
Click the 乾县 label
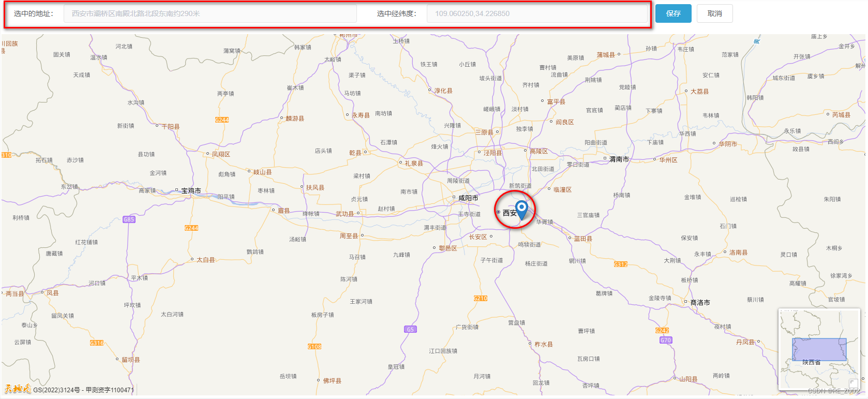pyautogui.click(x=355, y=153)
